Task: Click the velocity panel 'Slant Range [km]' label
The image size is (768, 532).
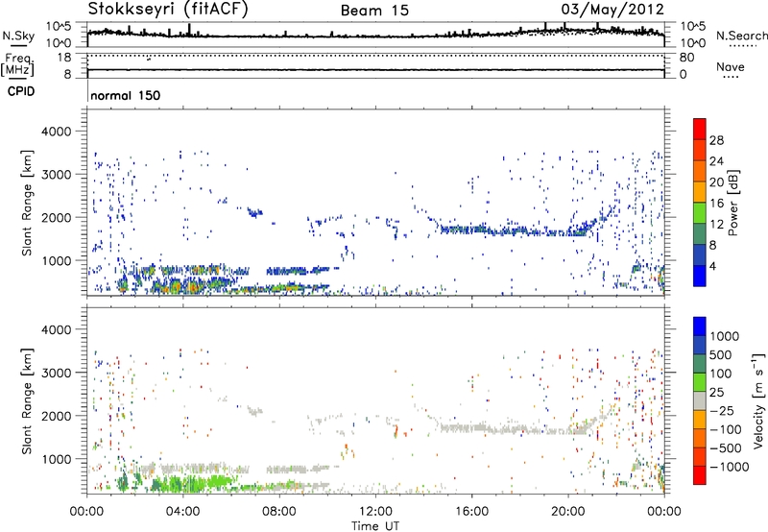Action: click(x=27, y=401)
